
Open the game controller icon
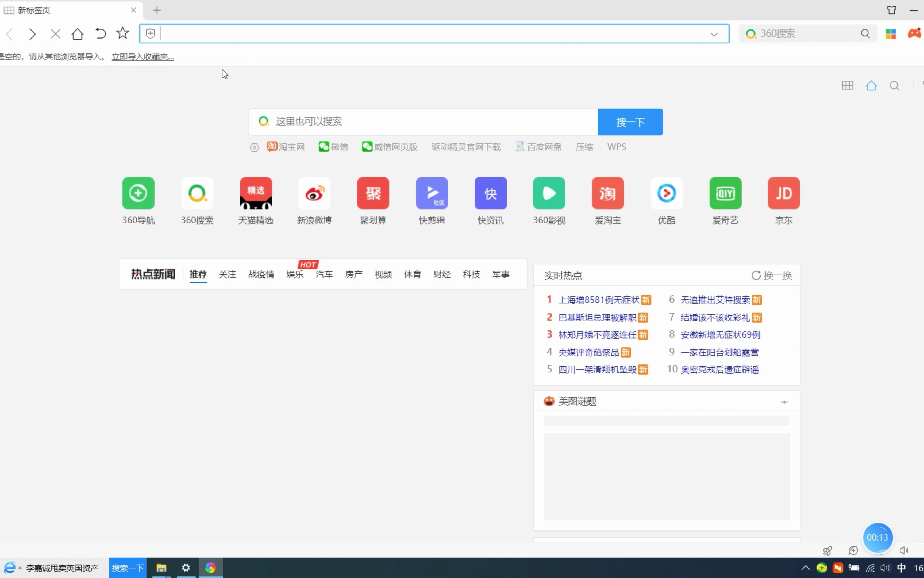point(915,33)
